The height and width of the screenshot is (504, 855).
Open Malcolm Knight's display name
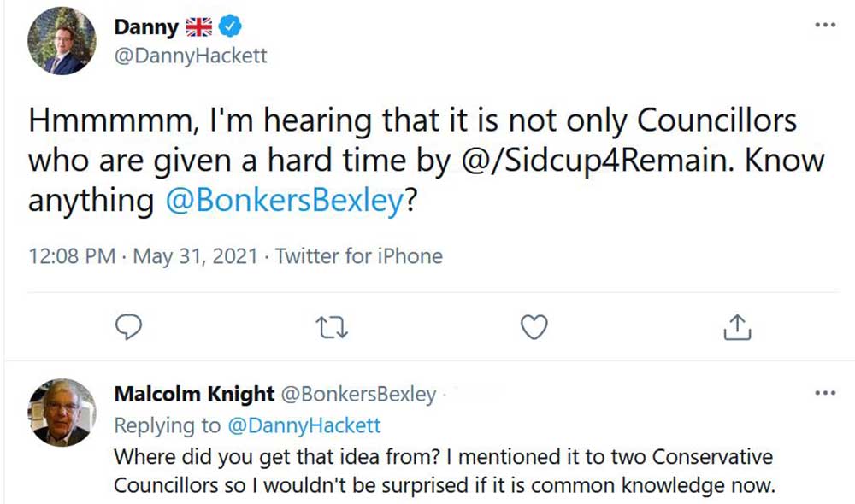pyautogui.click(x=194, y=394)
